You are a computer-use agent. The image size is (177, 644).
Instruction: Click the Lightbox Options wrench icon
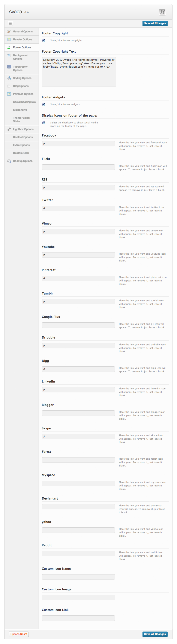[x=9, y=129]
